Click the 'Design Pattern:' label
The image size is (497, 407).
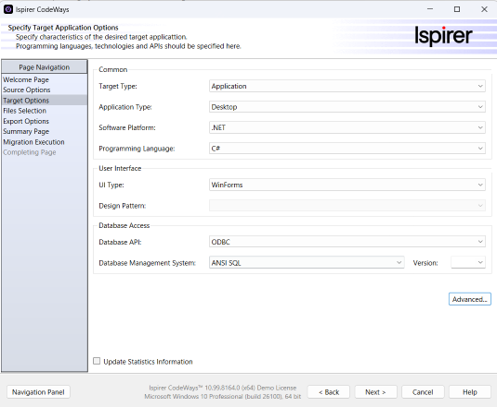click(122, 206)
